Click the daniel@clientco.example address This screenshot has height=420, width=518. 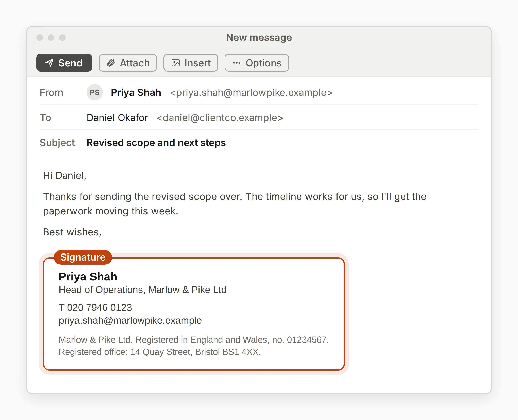point(220,118)
